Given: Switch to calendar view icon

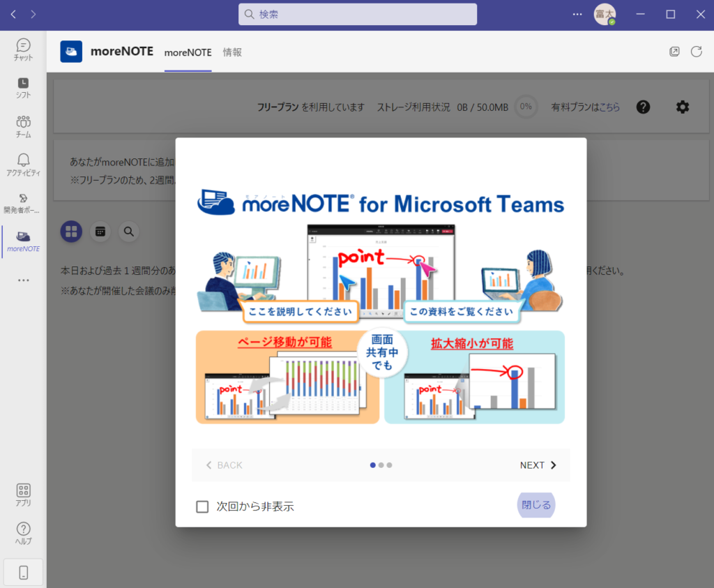Looking at the screenshot, I should (x=100, y=232).
